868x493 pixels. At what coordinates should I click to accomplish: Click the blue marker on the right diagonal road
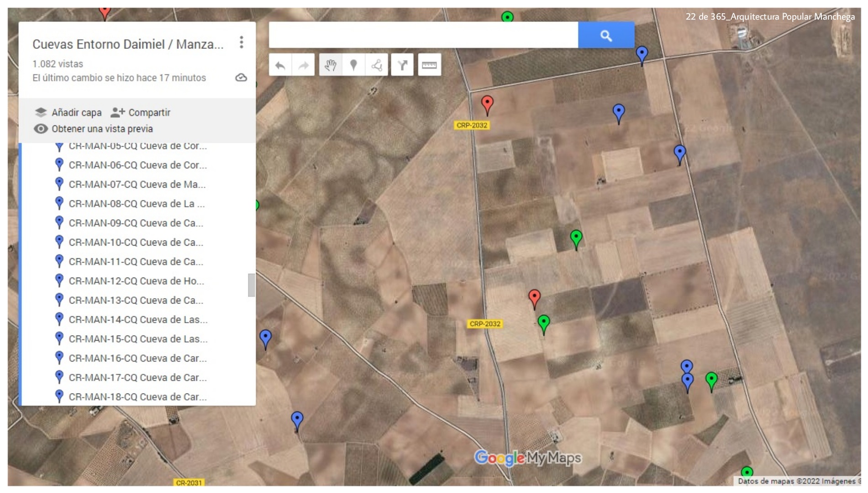679,154
